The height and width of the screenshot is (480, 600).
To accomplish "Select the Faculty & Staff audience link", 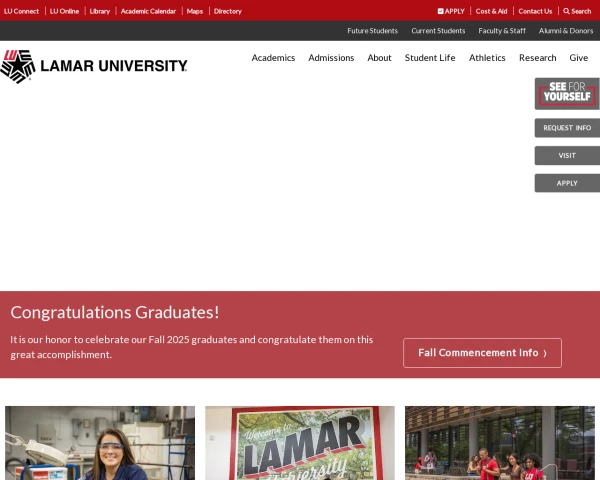I will pos(502,31).
